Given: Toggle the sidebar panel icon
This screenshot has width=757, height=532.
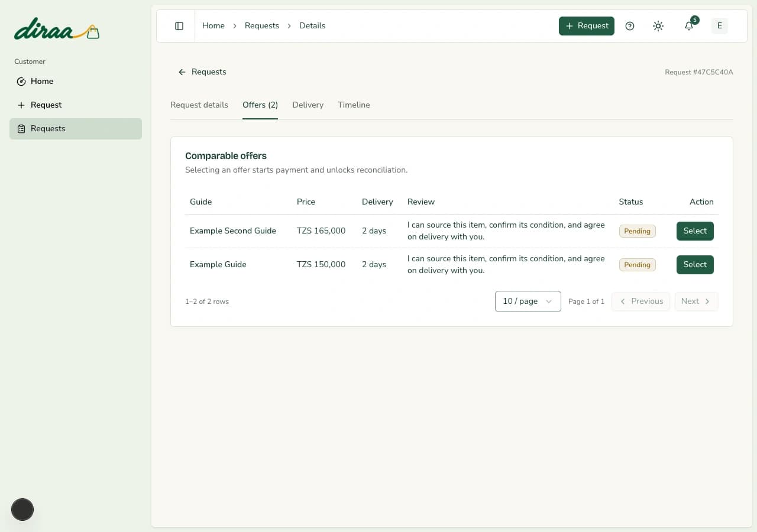Looking at the screenshot, I should (x=179, y=26).
